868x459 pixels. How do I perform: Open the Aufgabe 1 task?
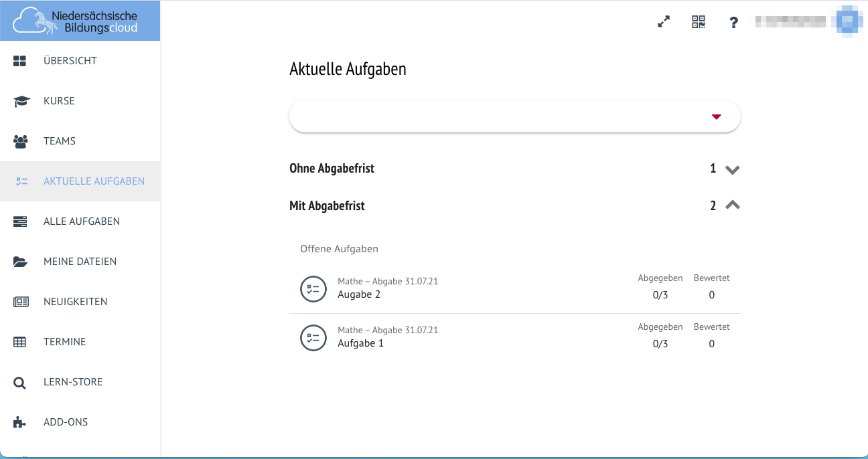pyautogui.click(x=360, y=343)
